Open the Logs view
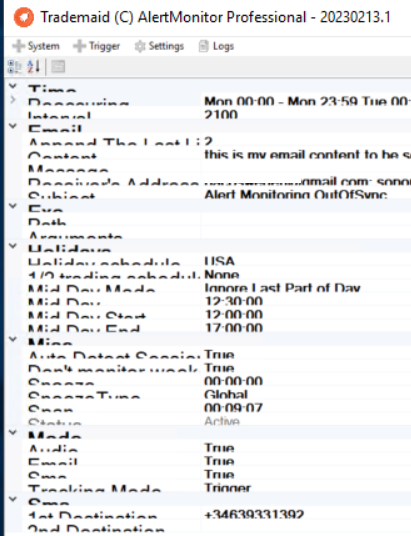 [x=216, y=46]
